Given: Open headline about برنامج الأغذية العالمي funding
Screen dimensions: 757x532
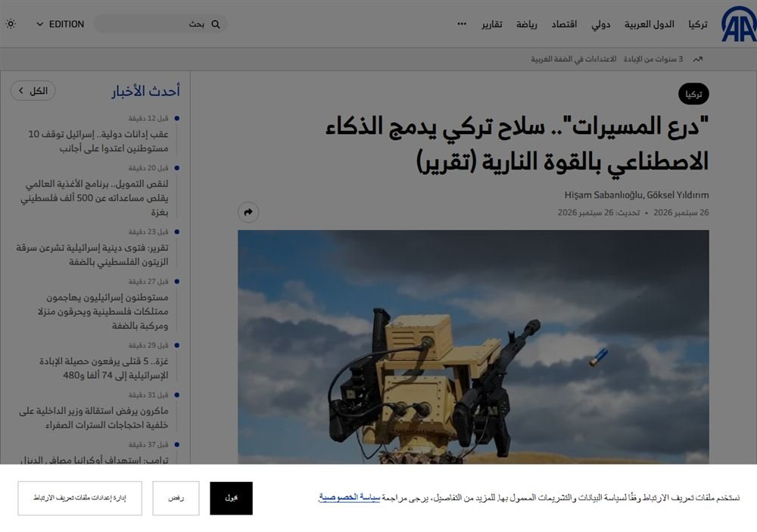Looking at the screenshot, I should pos(94,198).
